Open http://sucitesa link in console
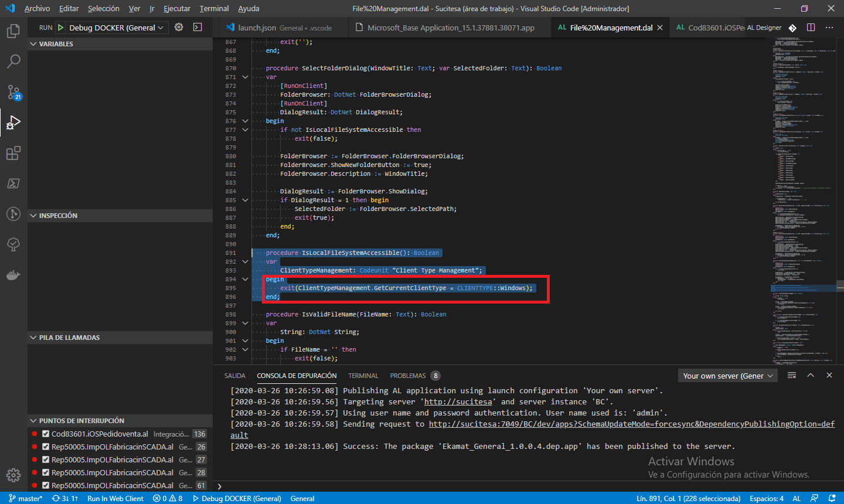 coord(458,401)
